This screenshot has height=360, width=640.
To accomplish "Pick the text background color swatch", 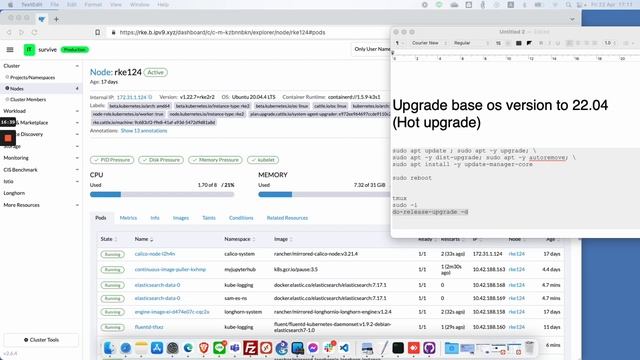I will [x=529, y=43].
